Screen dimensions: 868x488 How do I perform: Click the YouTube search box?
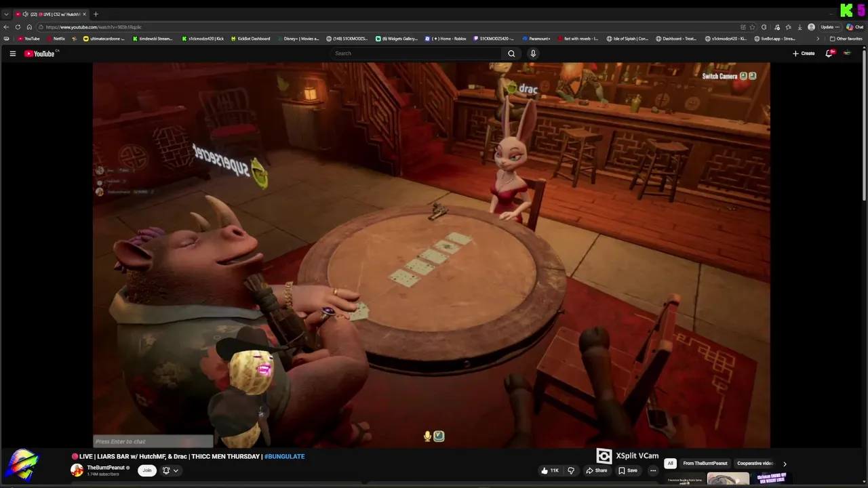(x=416, y=54)
